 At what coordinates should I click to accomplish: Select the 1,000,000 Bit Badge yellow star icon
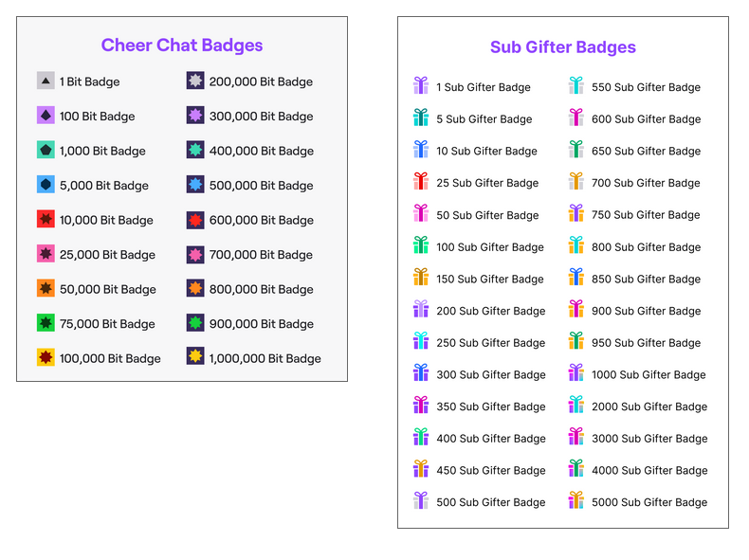(195, 356)
